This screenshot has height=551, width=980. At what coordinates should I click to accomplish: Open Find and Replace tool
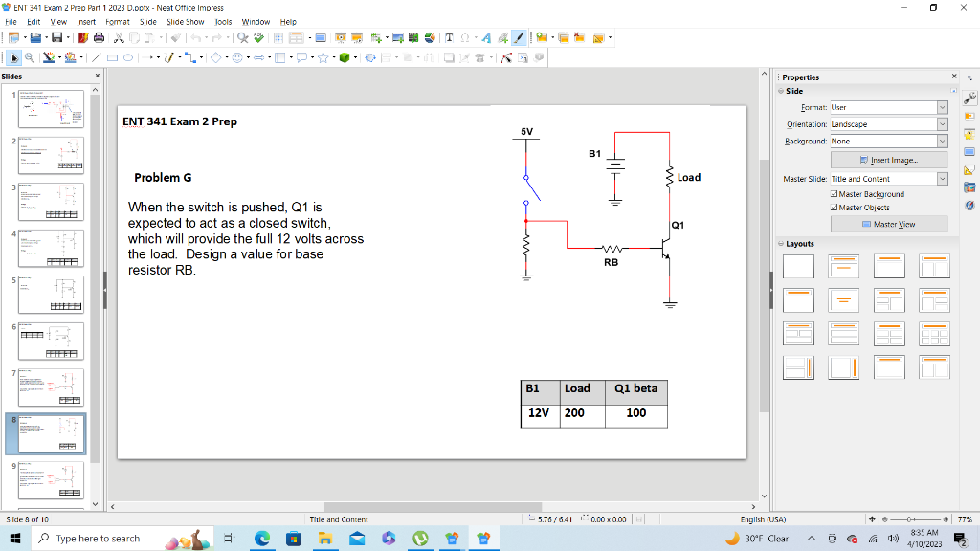click(243, 38)
